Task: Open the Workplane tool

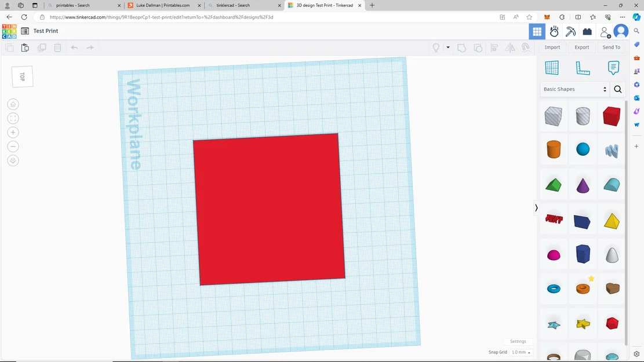Action: (552, 68)
